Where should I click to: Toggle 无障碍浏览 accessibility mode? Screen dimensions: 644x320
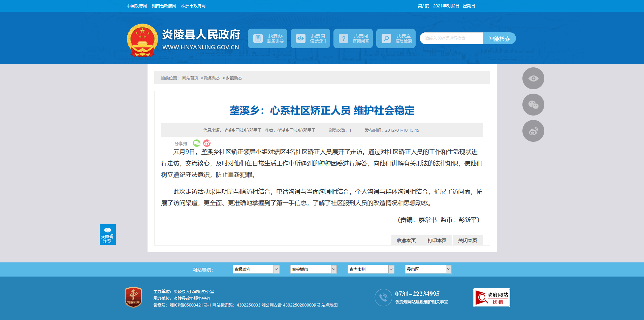pyautogui.click(x=108, y=234)
